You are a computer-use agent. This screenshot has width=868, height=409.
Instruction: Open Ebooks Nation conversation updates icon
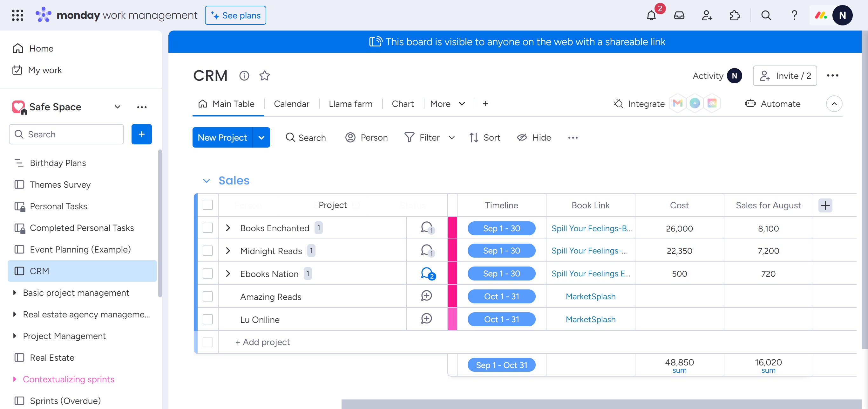pyautogui.click(x=427, y=273)
